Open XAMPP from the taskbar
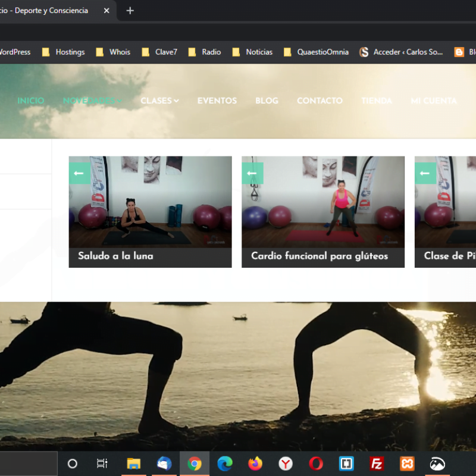 click(407, 464)
